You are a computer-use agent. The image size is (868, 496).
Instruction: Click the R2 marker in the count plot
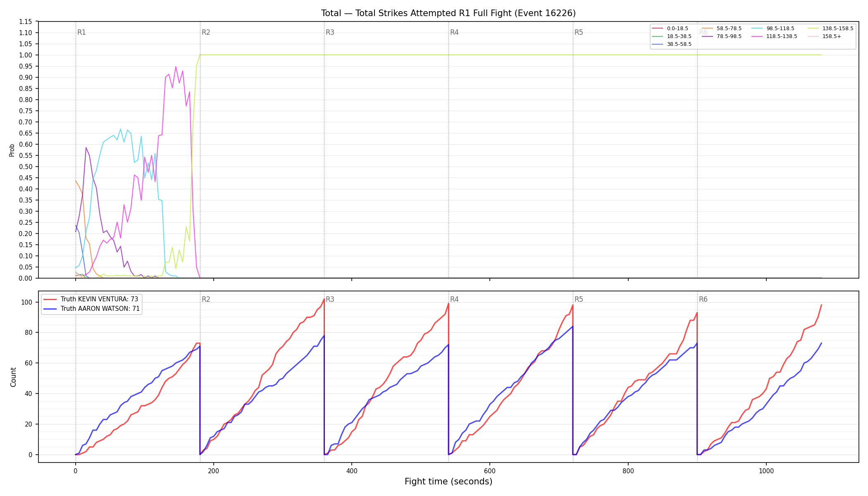pos(206,299)
